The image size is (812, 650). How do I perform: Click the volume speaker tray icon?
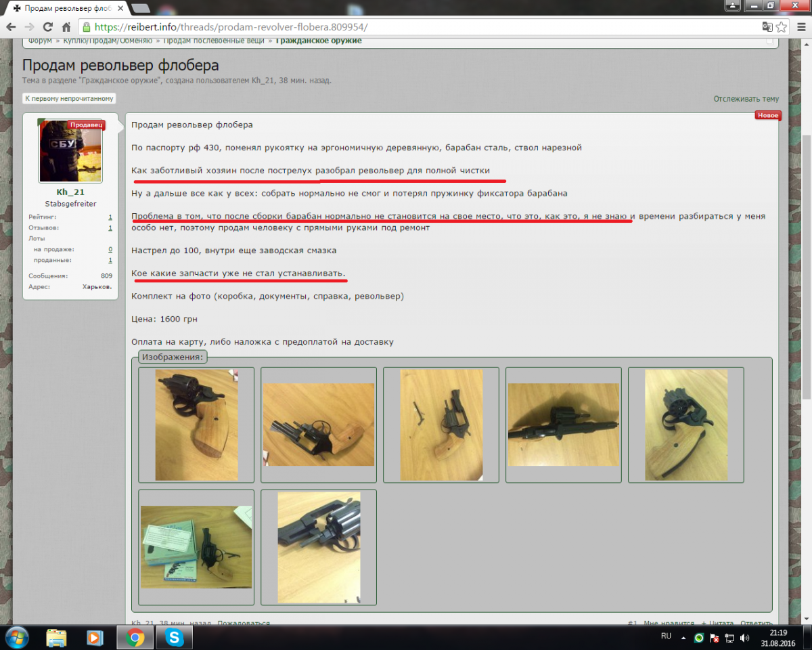[744, 638]
